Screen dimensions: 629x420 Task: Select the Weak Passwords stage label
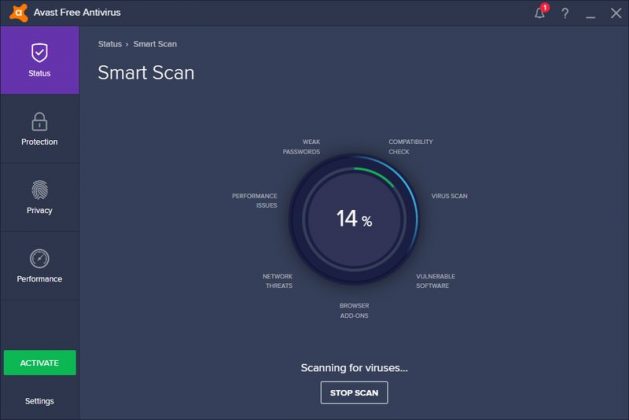pyautogui.click(x=301, y=147)
